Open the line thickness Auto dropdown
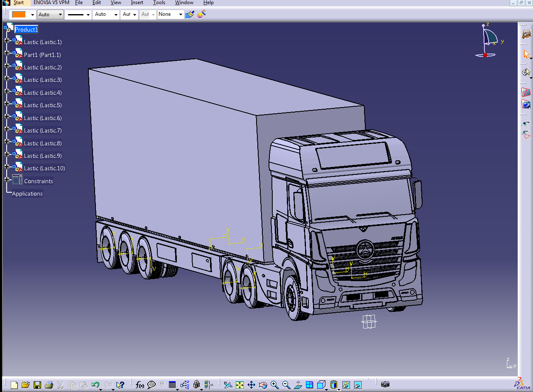Viewport: 533px width, 392px height. click(x=106, y=15)
